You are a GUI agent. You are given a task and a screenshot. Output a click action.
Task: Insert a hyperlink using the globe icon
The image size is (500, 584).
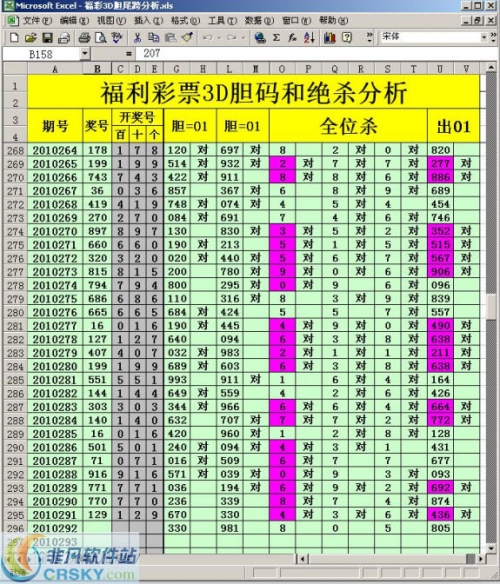pyautogui.click(x=260, y=38)
